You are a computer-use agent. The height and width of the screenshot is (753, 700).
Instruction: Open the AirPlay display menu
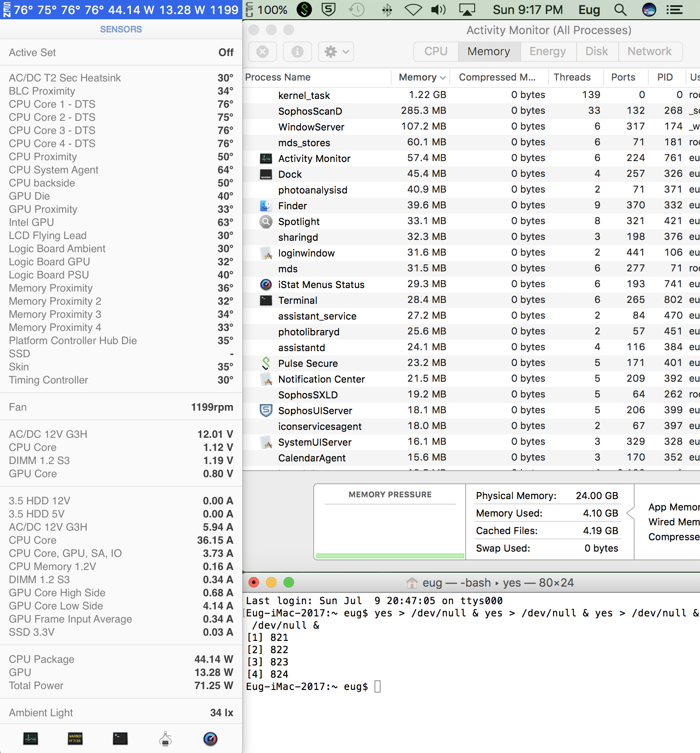point(467,10)
